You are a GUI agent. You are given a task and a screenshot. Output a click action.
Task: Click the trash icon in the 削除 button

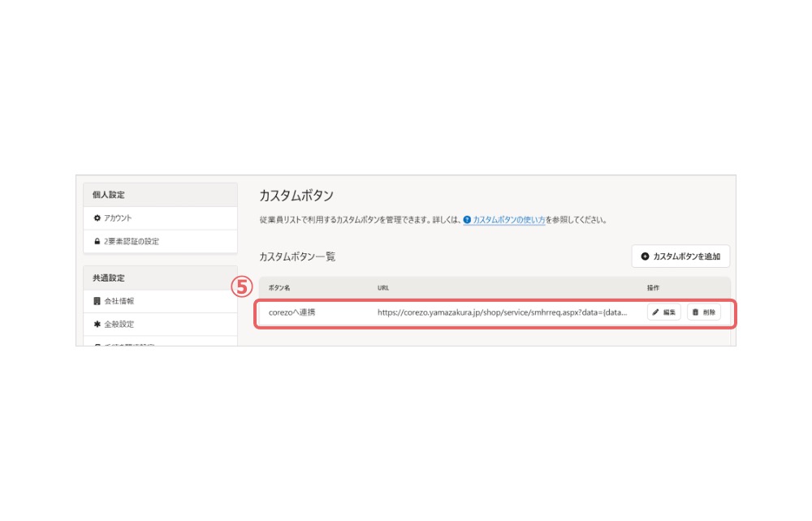(696, 312)
